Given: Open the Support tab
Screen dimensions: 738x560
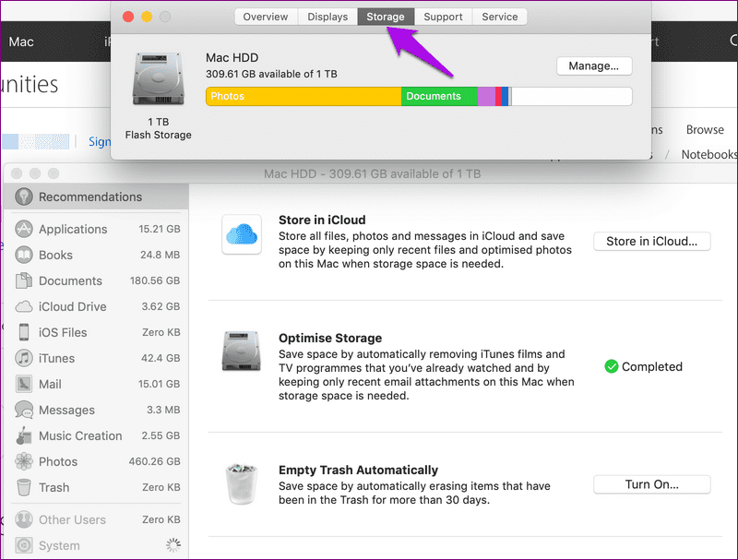Looking at the screenshot, I should pos(443,17).
